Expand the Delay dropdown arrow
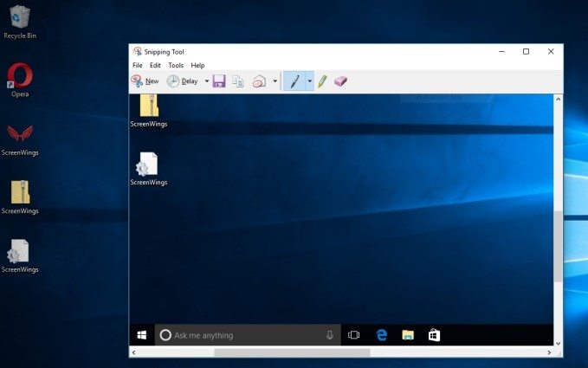 207,81
